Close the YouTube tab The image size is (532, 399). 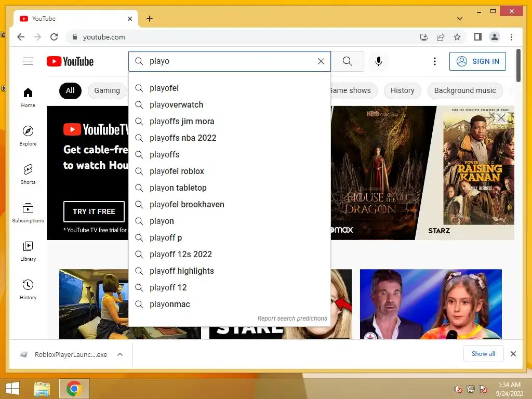pos(129,19)
